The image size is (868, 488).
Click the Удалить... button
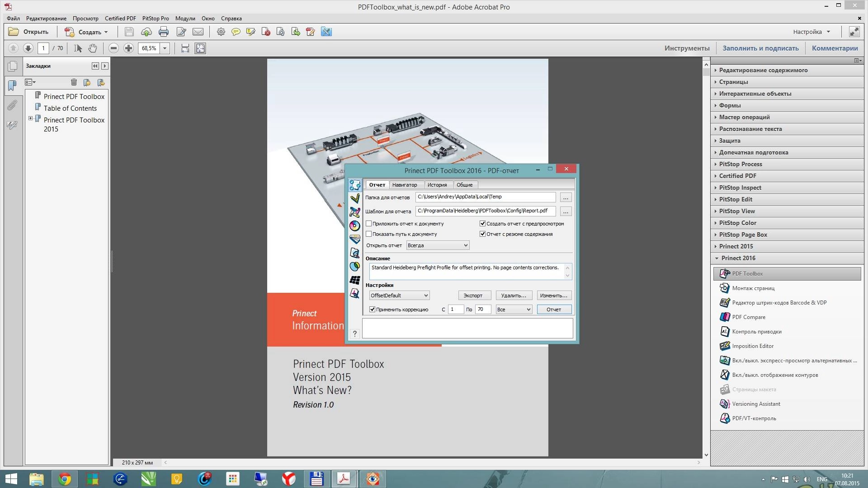(x=514, y=295)
